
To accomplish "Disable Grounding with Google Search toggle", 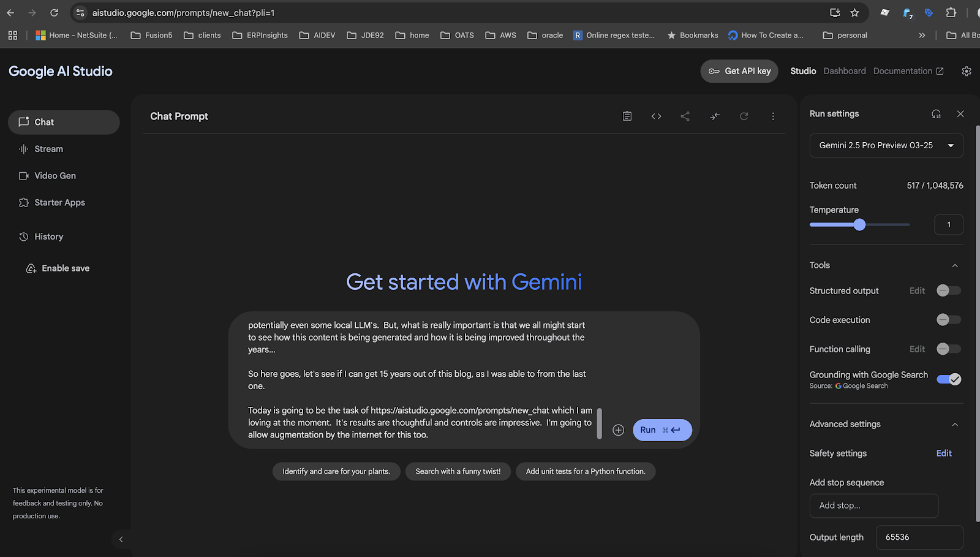I will (x=949, y=379).
